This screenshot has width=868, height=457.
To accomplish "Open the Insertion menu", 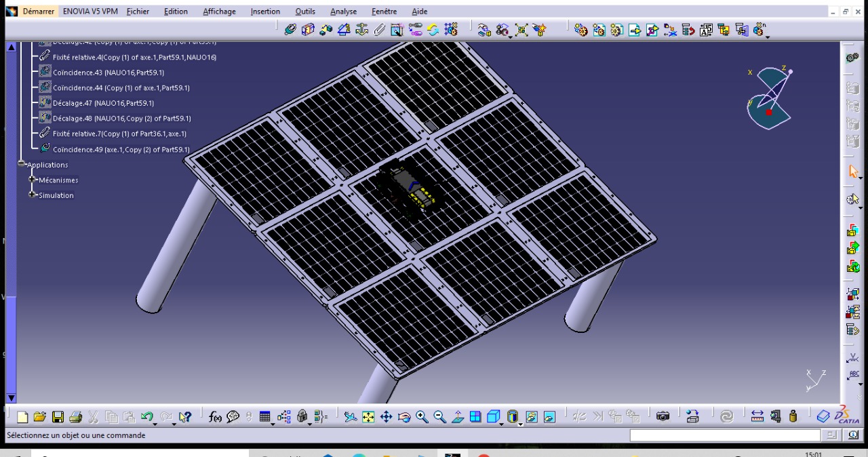I will (x=265, y=12).
